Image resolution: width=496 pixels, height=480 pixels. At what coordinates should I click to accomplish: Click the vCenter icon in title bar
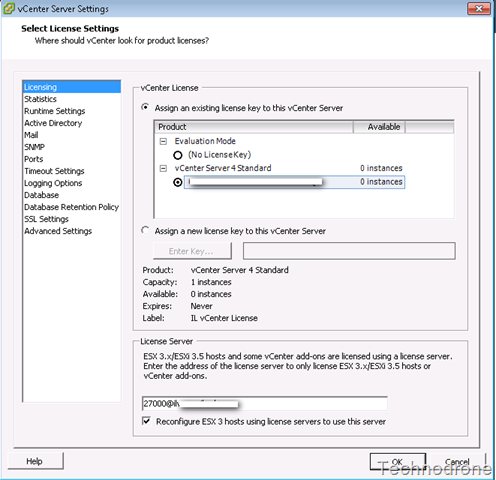point(8,8)
